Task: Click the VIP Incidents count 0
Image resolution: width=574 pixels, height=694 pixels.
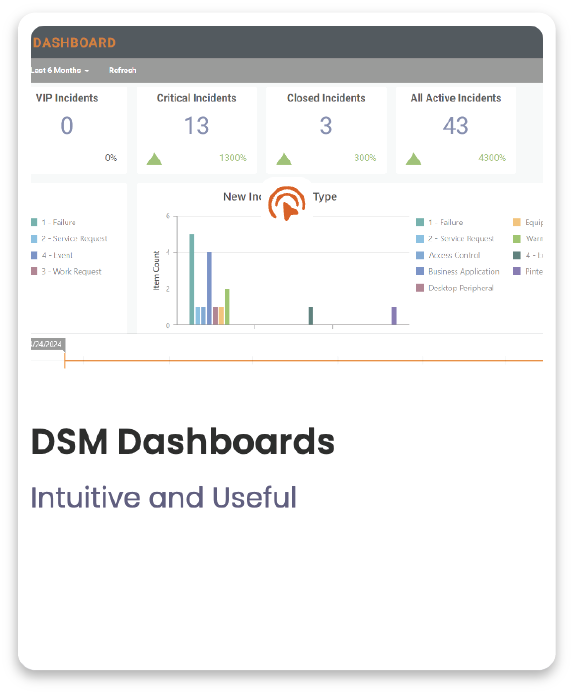Action: point(67,126)
